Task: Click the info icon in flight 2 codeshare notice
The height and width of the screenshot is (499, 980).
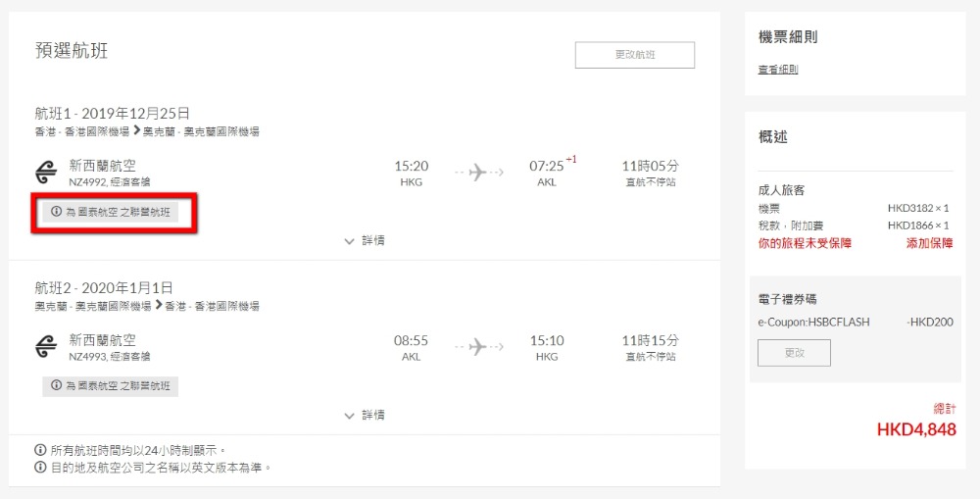Action: [x=56, y=386]
